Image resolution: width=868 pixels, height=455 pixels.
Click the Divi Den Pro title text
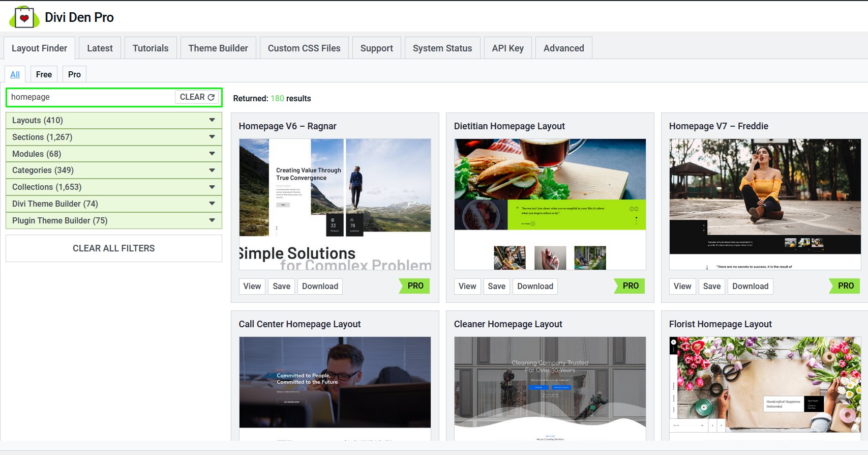[79, 17]
